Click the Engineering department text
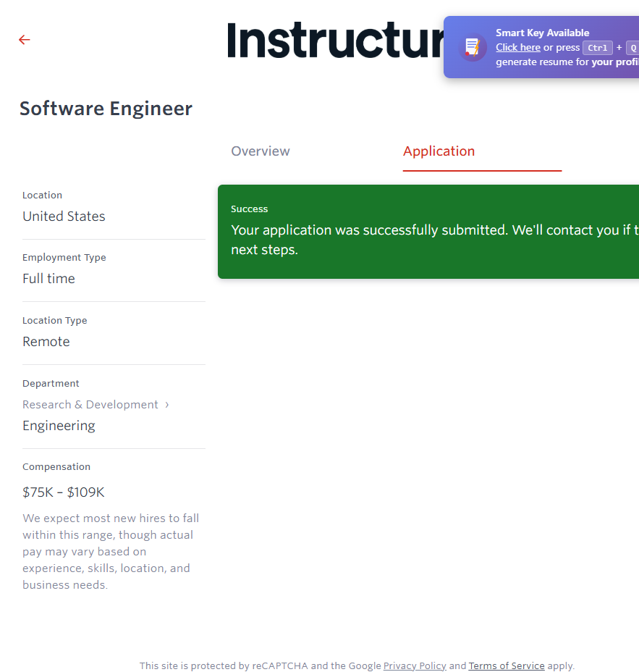Image resolution: width=639 pixels, height=672 pixels. click(59, 426)
